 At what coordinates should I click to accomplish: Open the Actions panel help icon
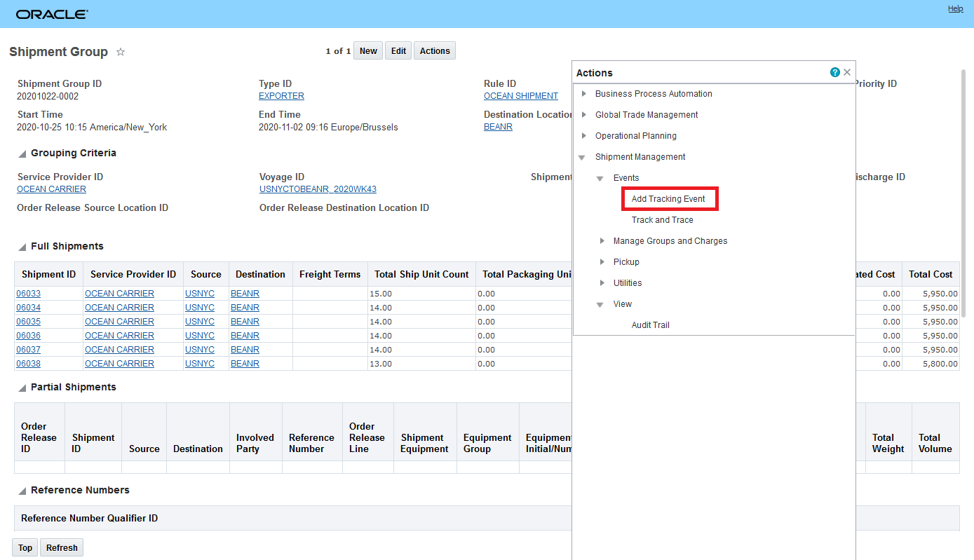pyautogui.click(x=834, y=72)
